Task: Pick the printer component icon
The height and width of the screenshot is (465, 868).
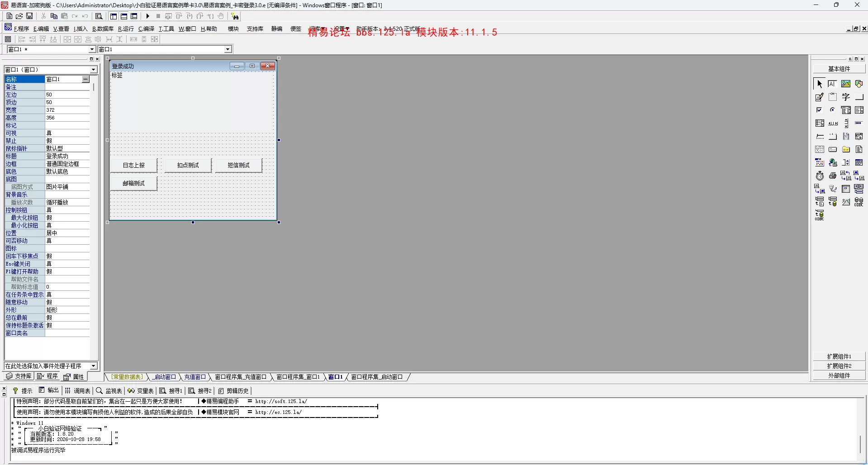Action: (833, 176)
